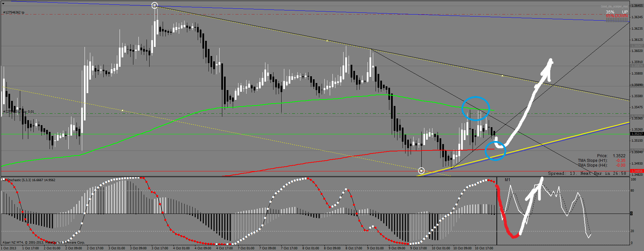The width and height of the screenshot is (644, 251).
Task: Click the 1.36235 price axis label
Action: tap(637, 28)
